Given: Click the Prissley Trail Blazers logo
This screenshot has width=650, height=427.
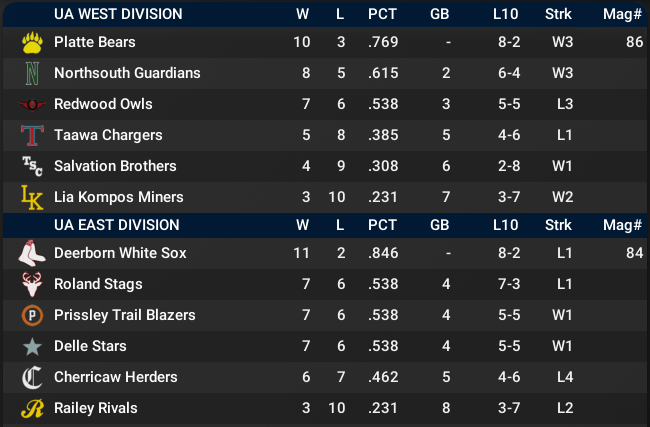Looking at the screenshot, I should [32, 316].
